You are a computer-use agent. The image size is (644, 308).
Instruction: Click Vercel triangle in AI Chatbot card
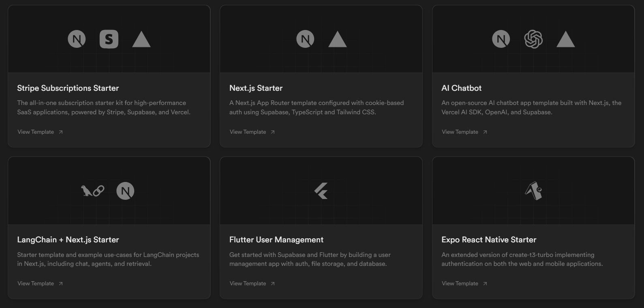click(566, 39)
